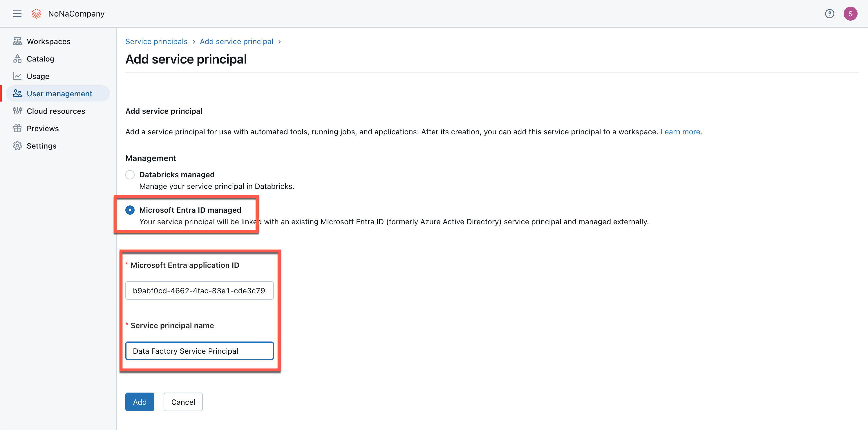Click the Previews gift icon
Viewport: 868px width, 430px height.
coord(17,129)
